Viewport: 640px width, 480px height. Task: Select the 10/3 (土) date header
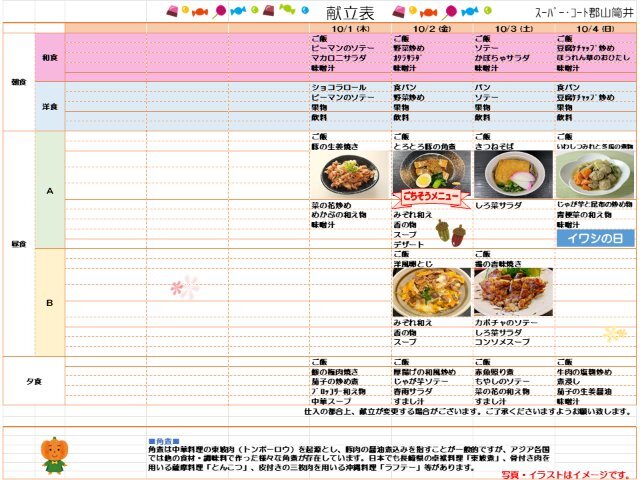[x=514, y=29]
